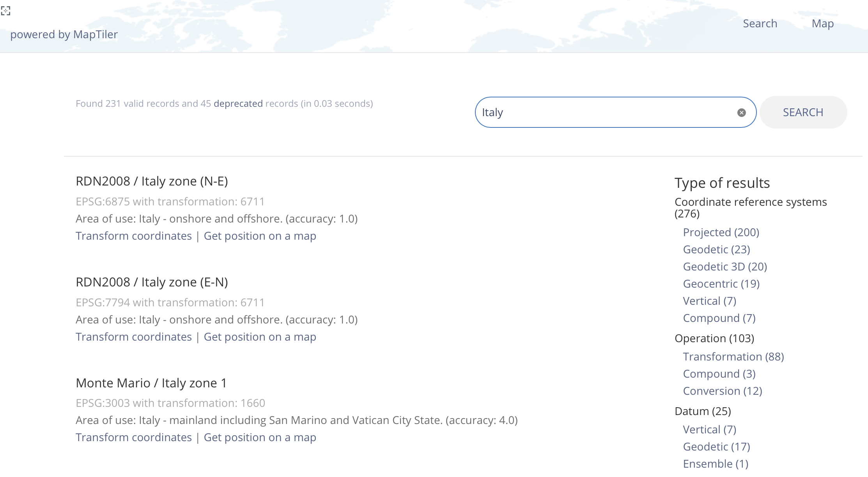Filter results by Geodetic 3D (20)
This screenshot has width=868, height=477.
[x=725, y=267]
